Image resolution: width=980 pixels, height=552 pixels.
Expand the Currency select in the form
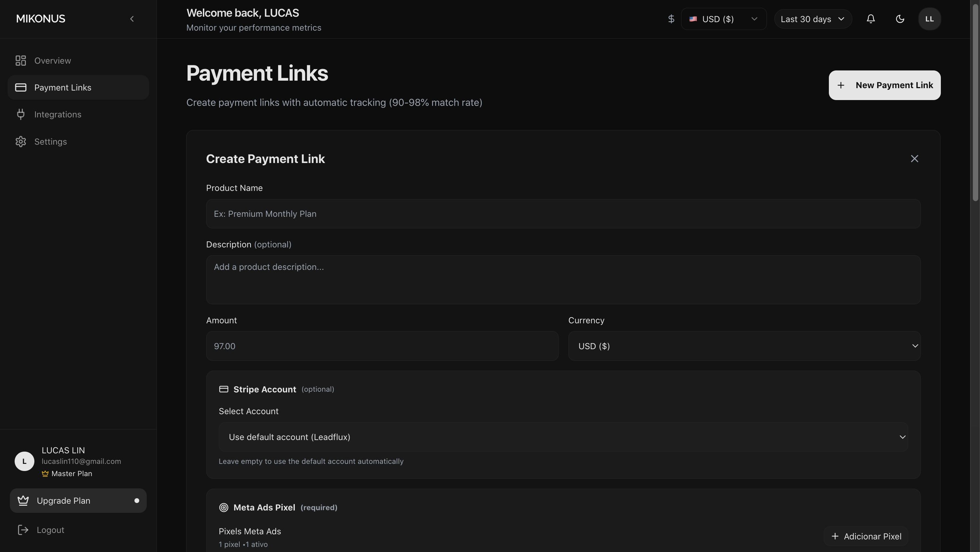pos(744,346)
